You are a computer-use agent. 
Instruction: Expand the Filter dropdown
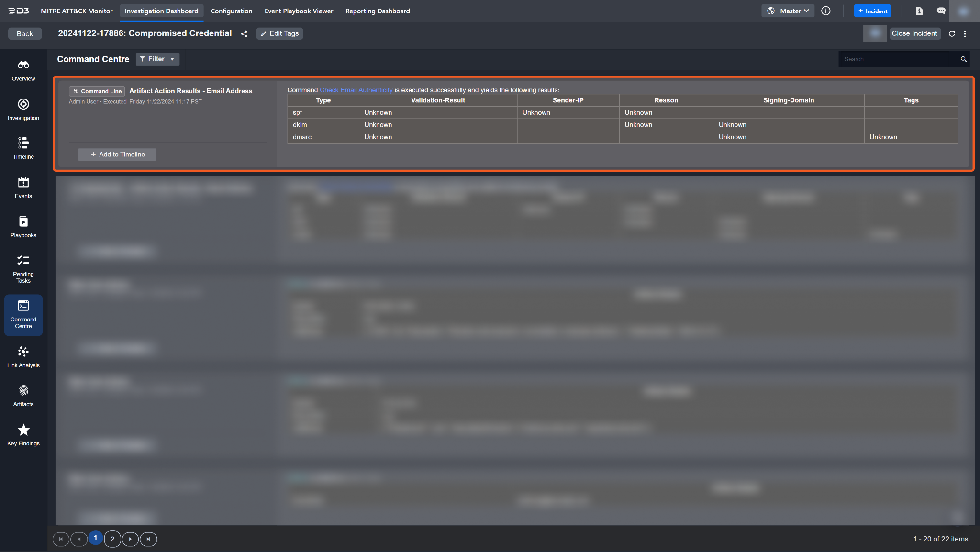click(x=157, y=59)
